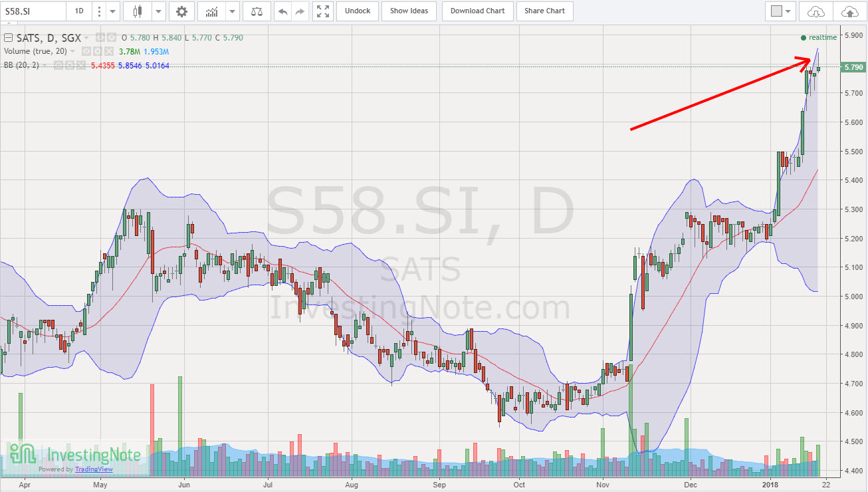868x492 pixels.
Task: Open the Show Ideas menu
Action: (409, 11)
